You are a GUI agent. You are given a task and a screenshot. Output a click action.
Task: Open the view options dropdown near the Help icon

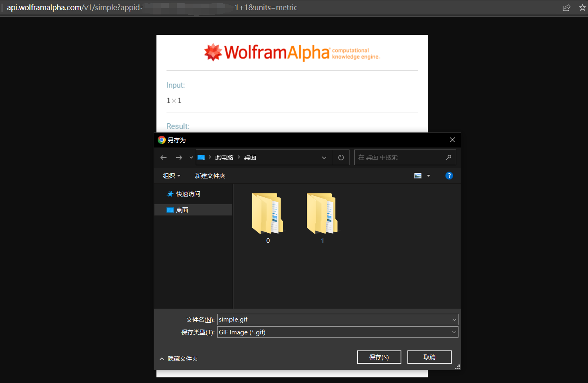[428, 175]
